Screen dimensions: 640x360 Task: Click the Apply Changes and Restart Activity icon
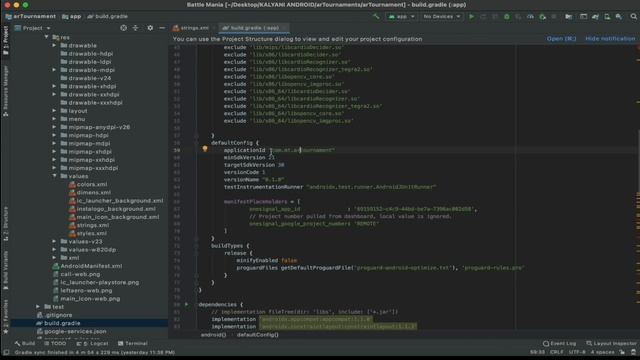pyautogui.click(x=483, y=17)
